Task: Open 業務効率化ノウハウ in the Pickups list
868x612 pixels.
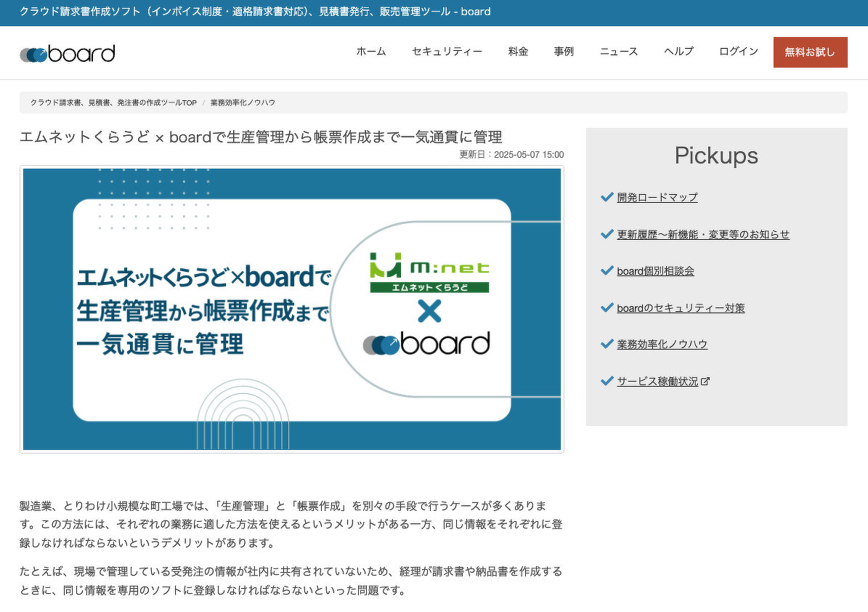Action: point(662,344)
